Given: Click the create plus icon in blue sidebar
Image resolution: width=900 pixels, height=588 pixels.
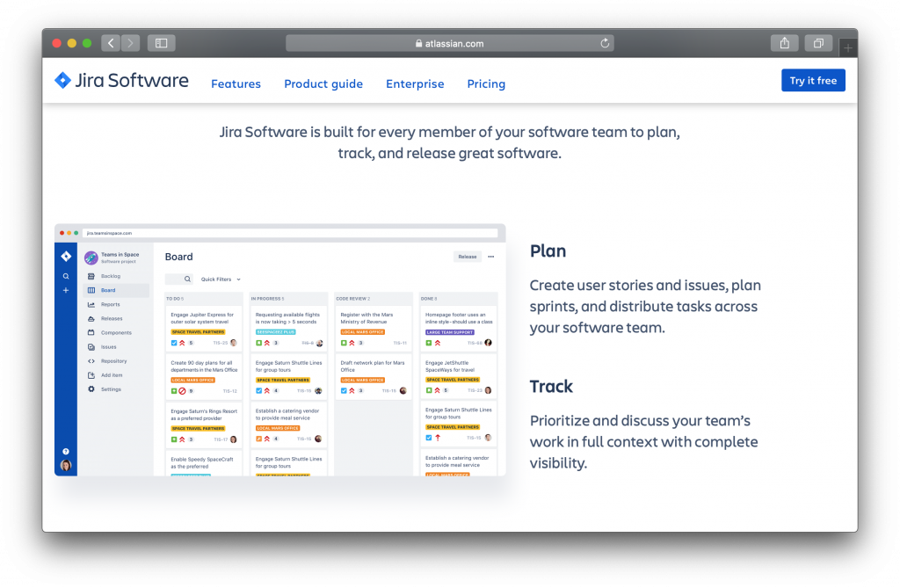Looking at the screenshot, I should coord(66,291).
